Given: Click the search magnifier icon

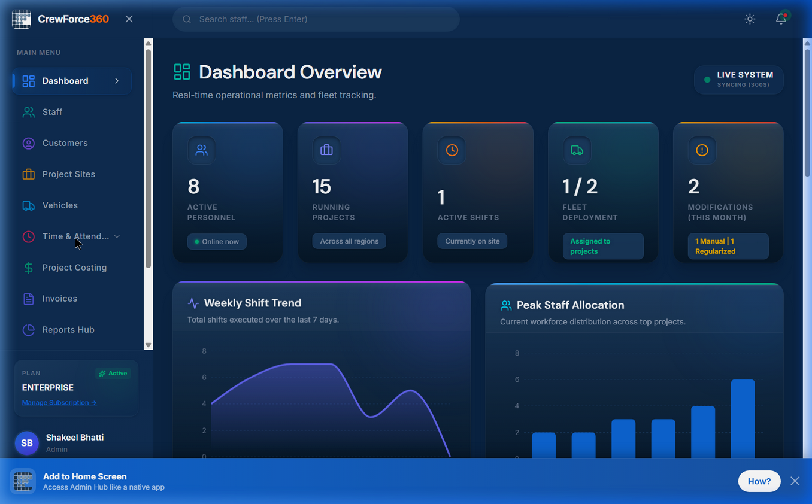Looking at the screenshot, I should [187, 19].
